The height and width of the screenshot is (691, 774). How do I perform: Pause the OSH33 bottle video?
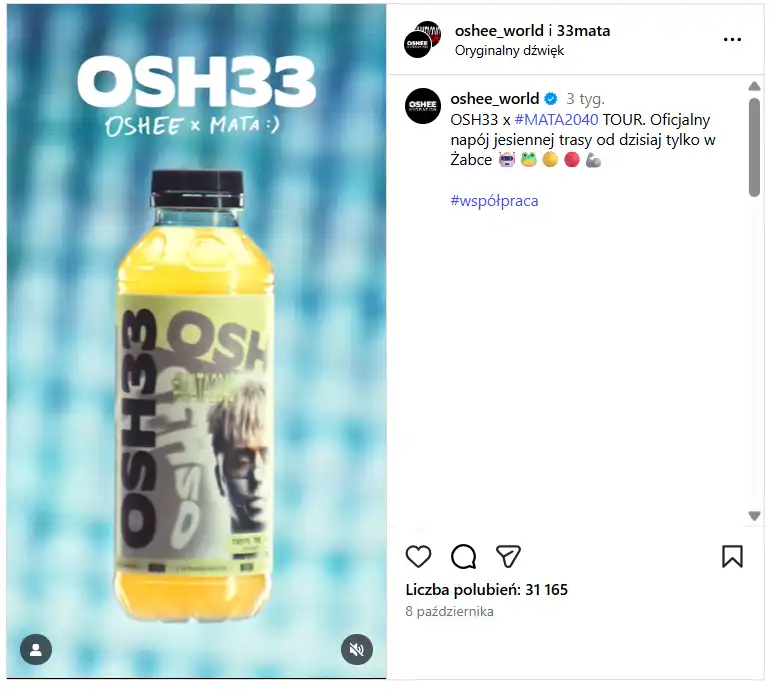tap(196, 341)
